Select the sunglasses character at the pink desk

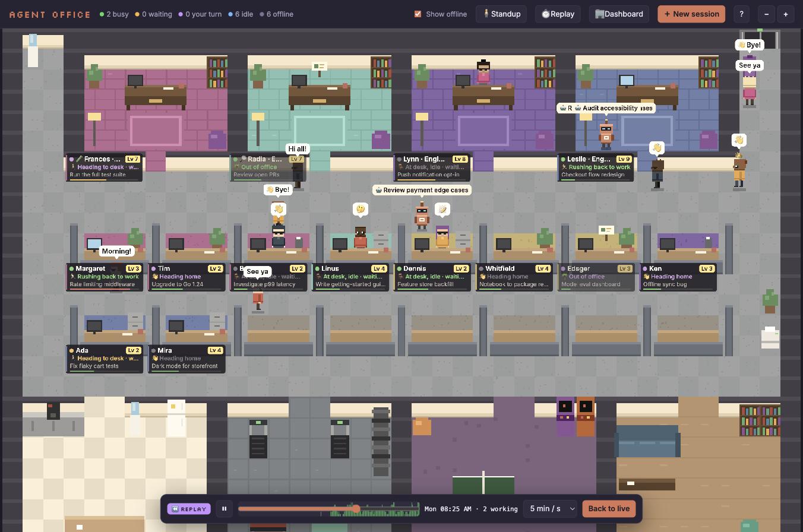(279, 235)
